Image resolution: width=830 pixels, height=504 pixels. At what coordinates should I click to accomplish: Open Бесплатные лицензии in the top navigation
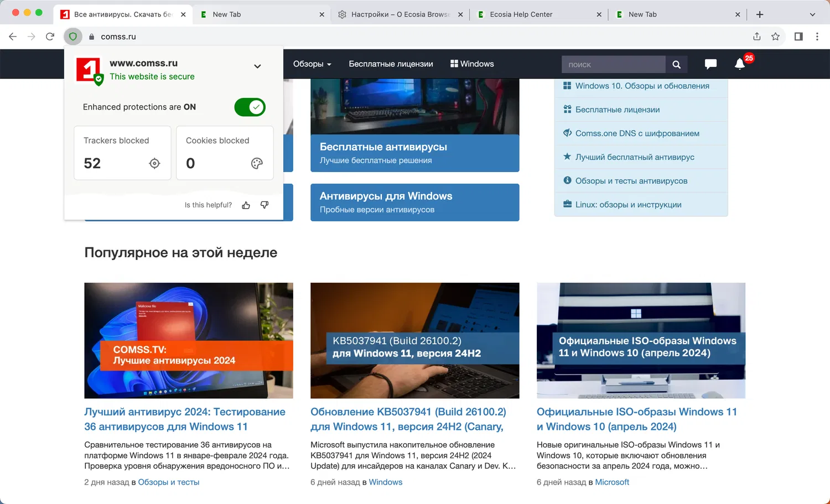391,64
